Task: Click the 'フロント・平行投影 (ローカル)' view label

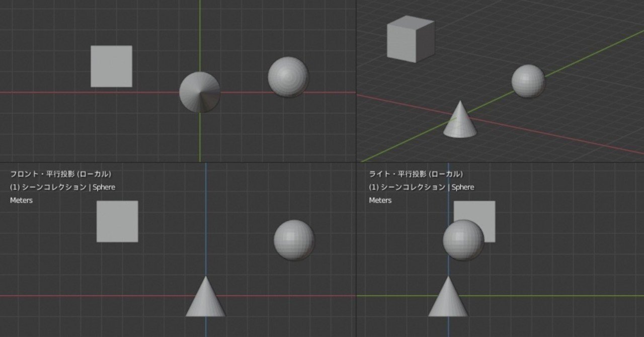Action: click(x=61, y=174)
